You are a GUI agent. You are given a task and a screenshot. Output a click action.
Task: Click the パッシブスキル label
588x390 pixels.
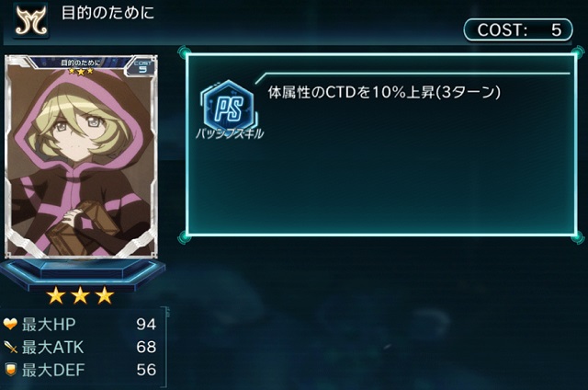[x=230, y=133]
